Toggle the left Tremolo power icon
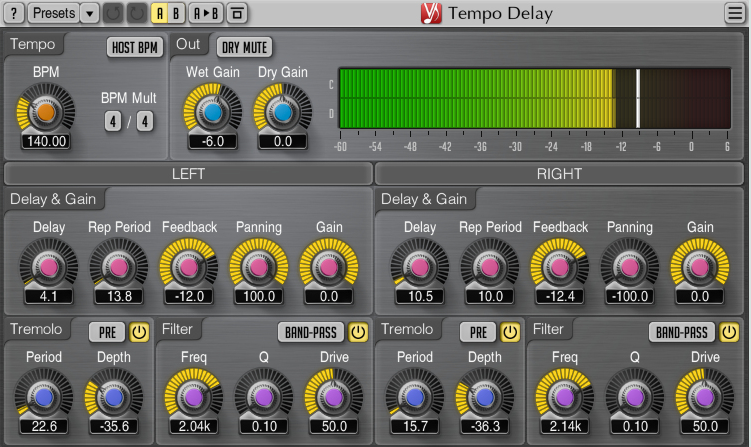 click(139, 332)
